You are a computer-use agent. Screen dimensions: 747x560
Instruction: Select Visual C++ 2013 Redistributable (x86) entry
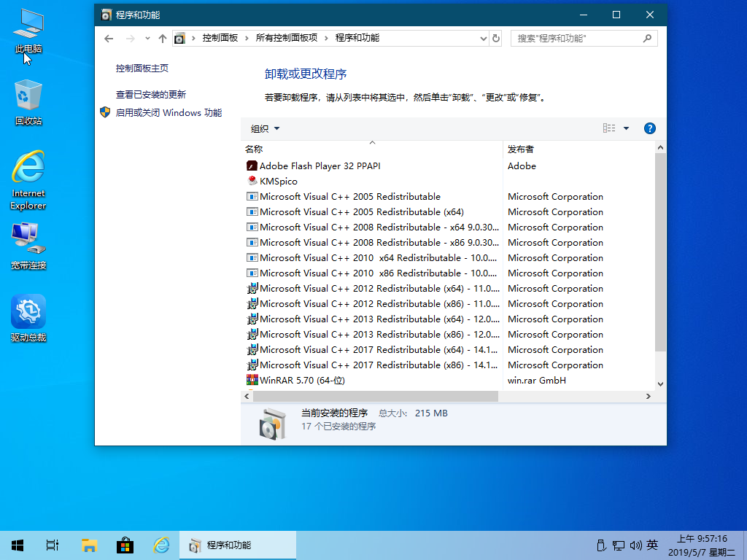pyautogui.click(x=379, y=334)
